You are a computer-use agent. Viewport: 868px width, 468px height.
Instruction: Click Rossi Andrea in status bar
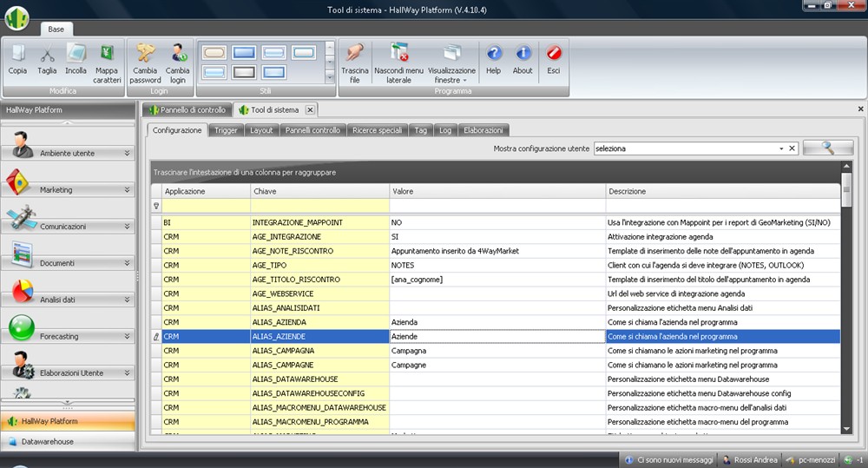tap(750, 459)
